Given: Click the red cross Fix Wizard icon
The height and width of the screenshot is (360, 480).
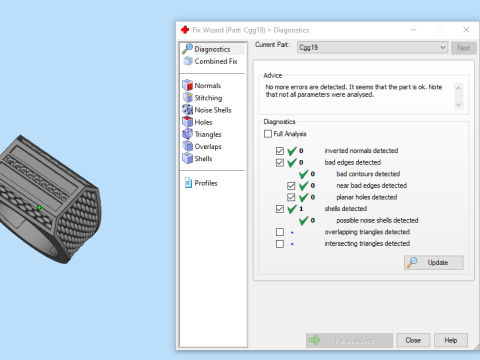Looking at the screenshot, I should click(185, 30).
